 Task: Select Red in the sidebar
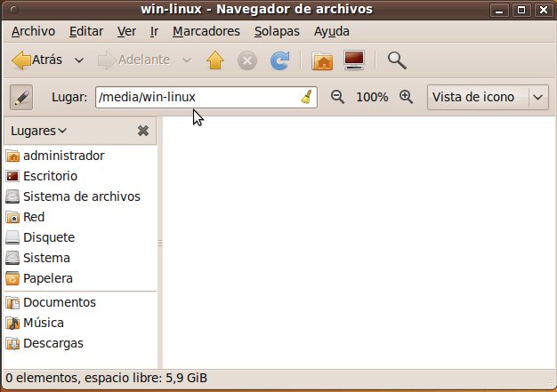[x=80, y=217]
